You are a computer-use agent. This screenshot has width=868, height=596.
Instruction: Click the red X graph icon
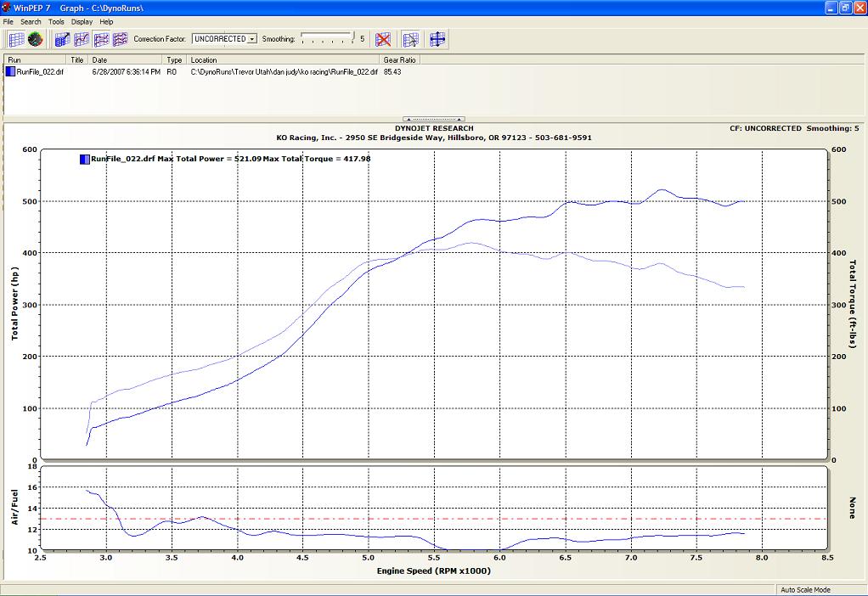[383, 39]
